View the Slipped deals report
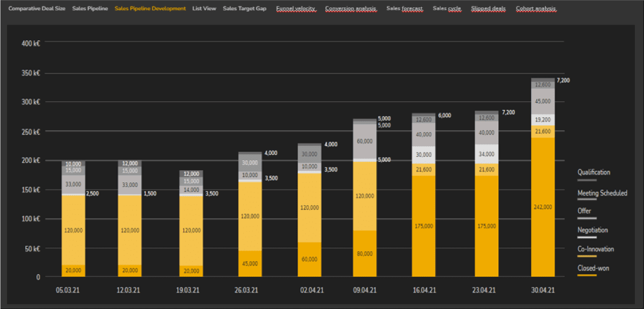Image resolution: width=644 pixels, height=309 pixels. [x=488, y=8]
